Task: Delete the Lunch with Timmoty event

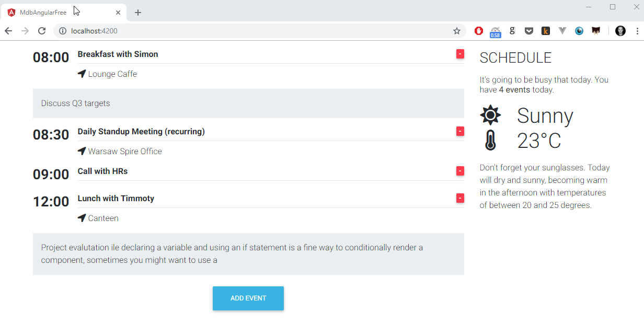Action: [460, 198]
